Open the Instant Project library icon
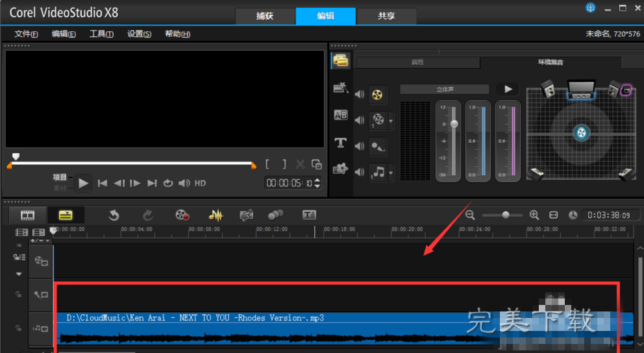The image size is (644, 353). tap(340, 88)
